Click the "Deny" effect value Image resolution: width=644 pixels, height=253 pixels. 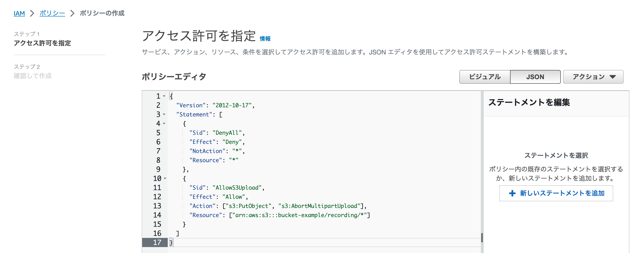click(232, 142)
